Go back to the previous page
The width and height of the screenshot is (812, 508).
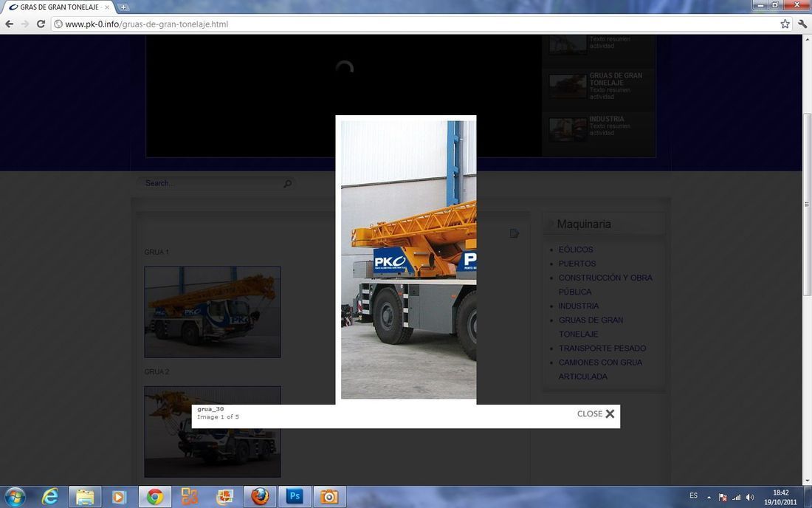coord(10,24)
